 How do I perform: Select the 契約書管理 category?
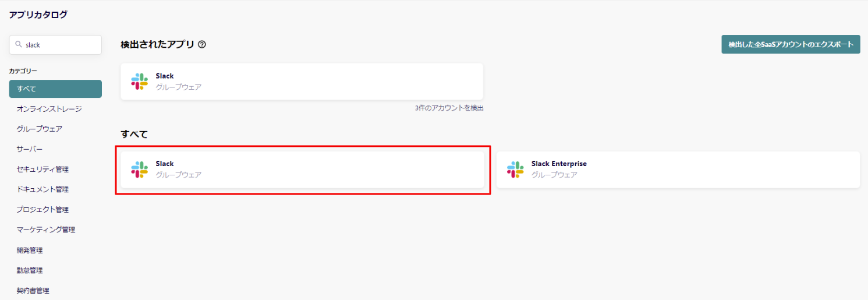pos(33,290)
